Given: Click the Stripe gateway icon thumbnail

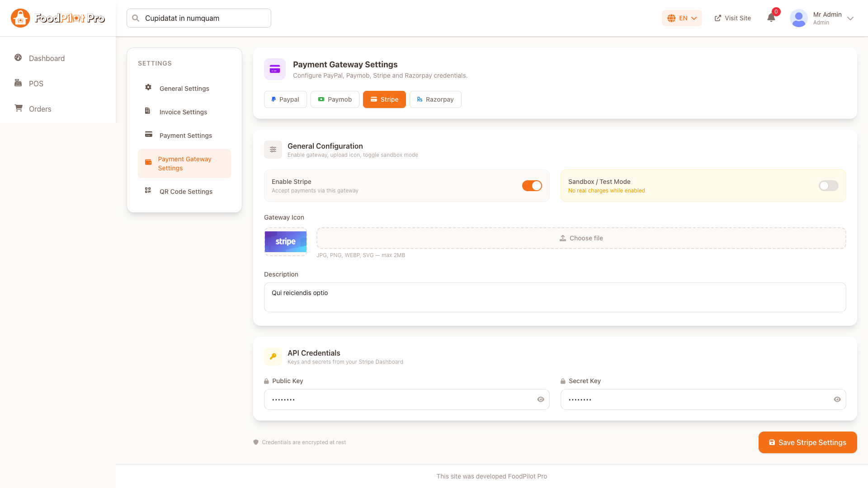Looking at the screenshot, I should 286,242.
